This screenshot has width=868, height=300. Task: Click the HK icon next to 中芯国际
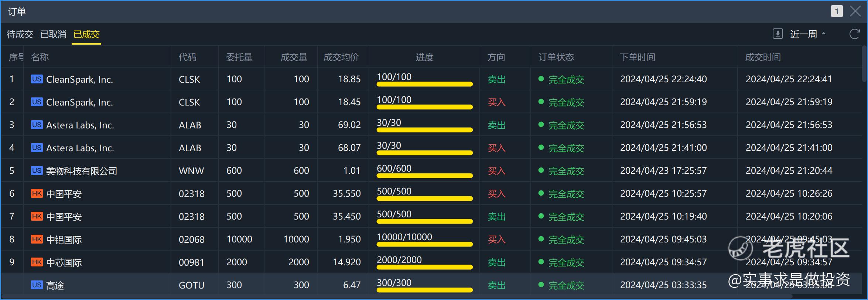click(x=37, y=262)
